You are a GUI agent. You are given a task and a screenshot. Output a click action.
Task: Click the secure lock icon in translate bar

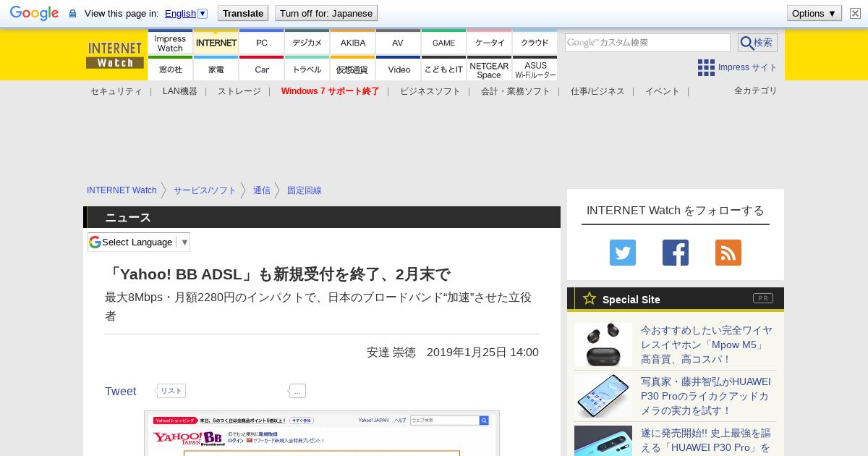click(72, 14)
